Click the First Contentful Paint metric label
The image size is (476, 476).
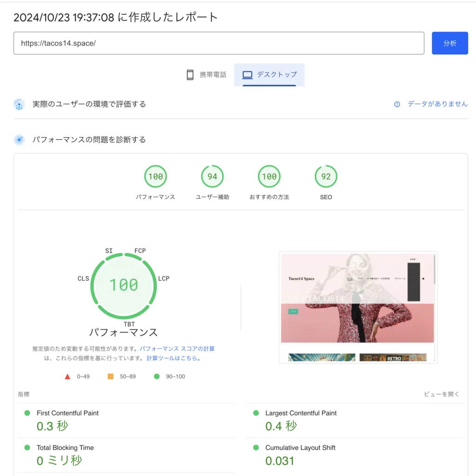[x=67, y=413]
